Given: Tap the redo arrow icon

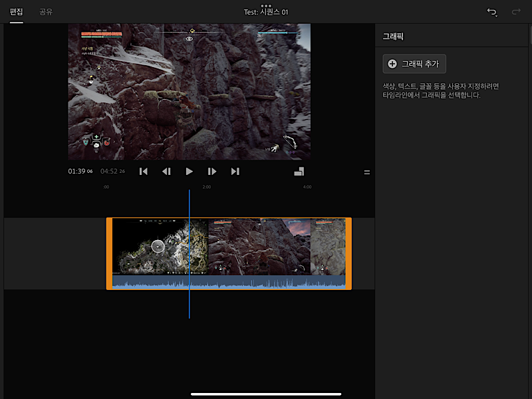Looking at the screenshot, I should click(516, 12).
